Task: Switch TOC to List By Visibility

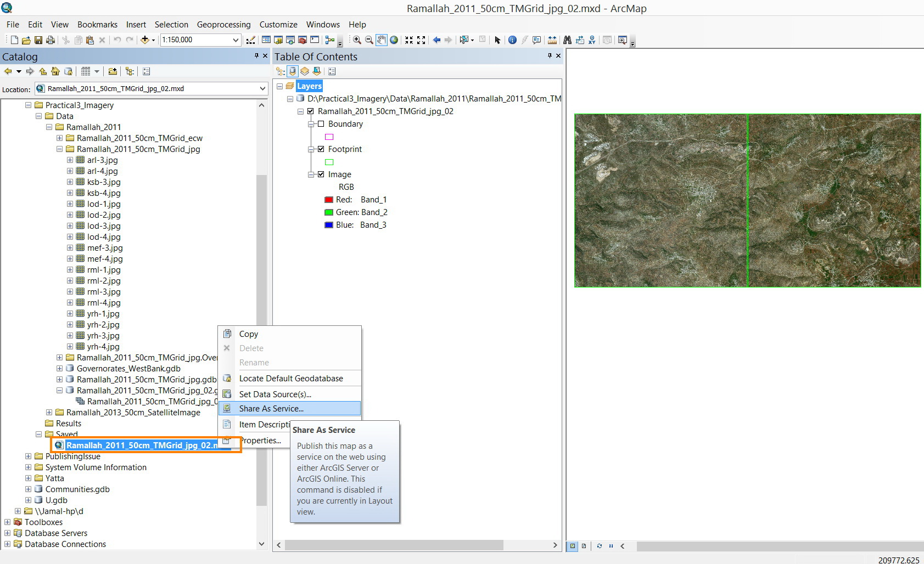Action: 305,71
